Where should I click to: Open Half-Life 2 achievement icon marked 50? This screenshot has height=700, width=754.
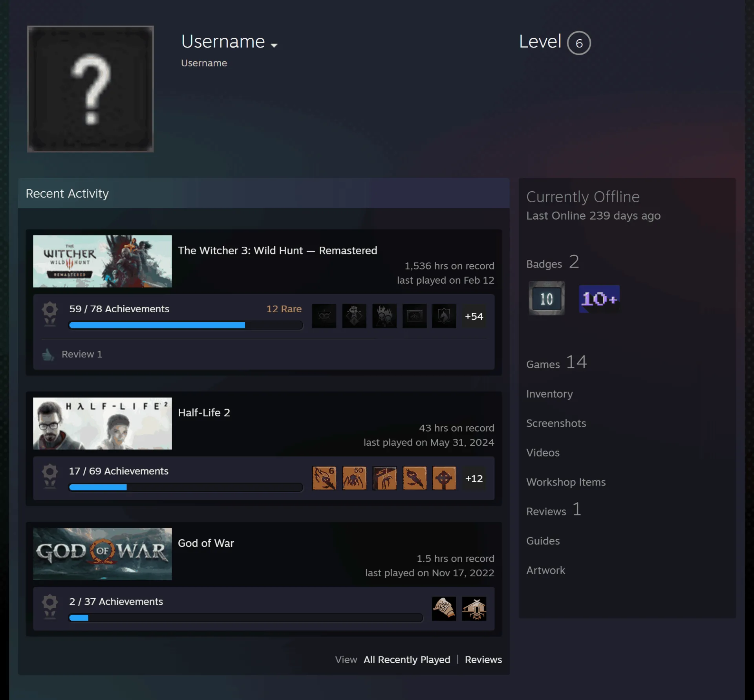point(354,478)
